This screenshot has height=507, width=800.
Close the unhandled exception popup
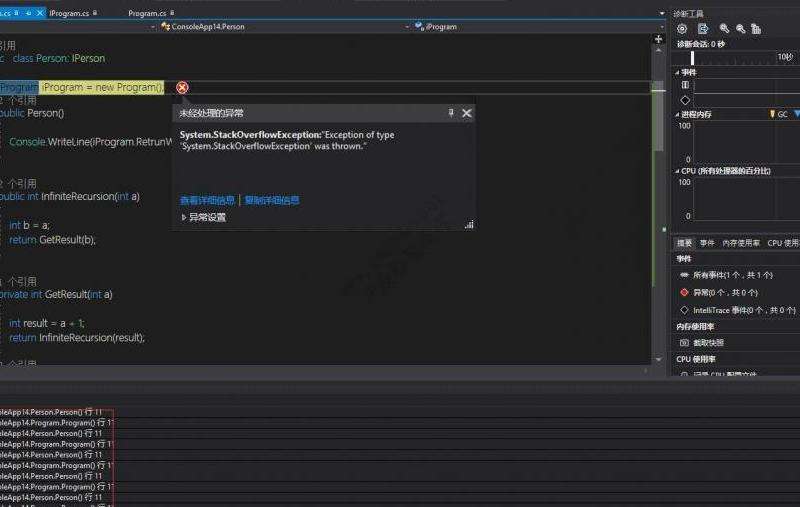tap(467, 113)
